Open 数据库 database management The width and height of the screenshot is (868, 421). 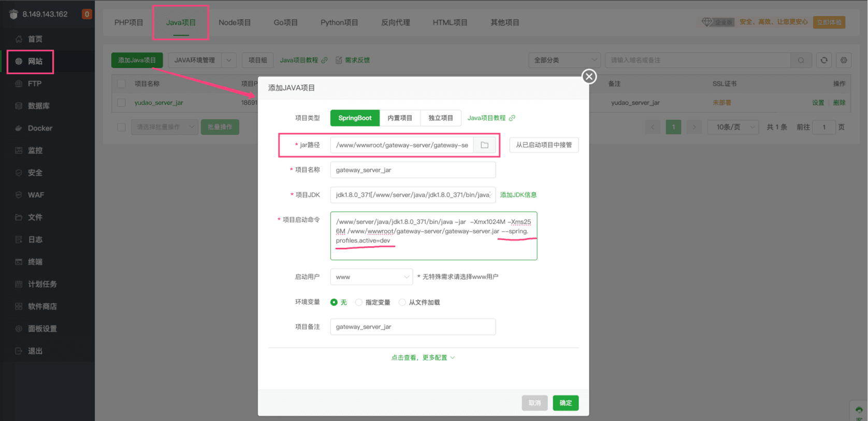pyautogui.click(x=38, y=106)
